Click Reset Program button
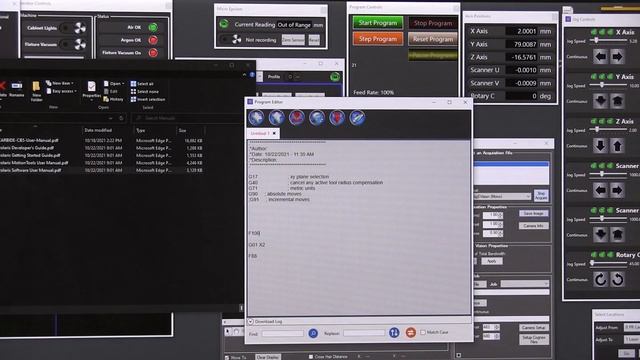 coord(433,39)
